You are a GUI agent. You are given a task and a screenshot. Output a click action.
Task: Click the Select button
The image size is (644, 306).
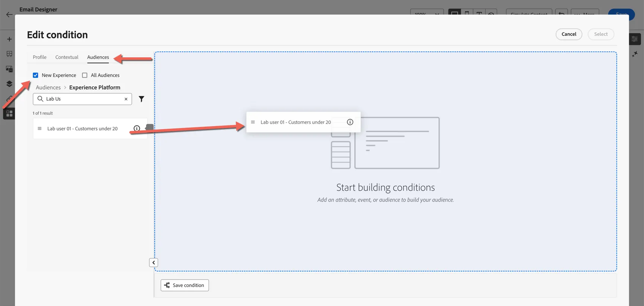tap(601, 34)
